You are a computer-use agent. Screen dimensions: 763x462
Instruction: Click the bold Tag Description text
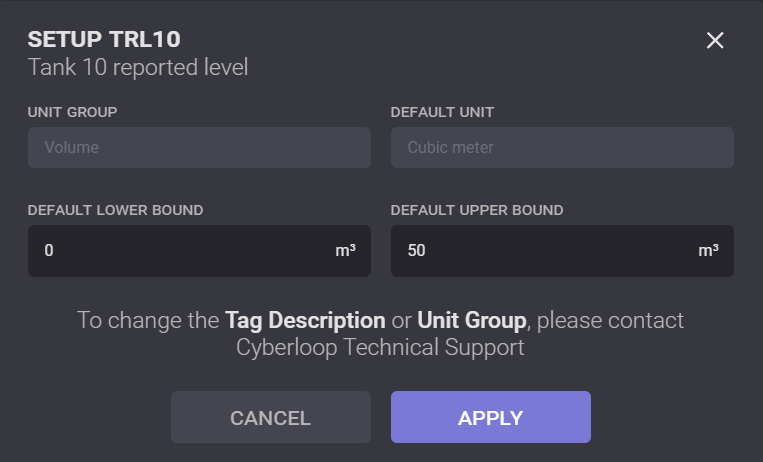point(305,321)
